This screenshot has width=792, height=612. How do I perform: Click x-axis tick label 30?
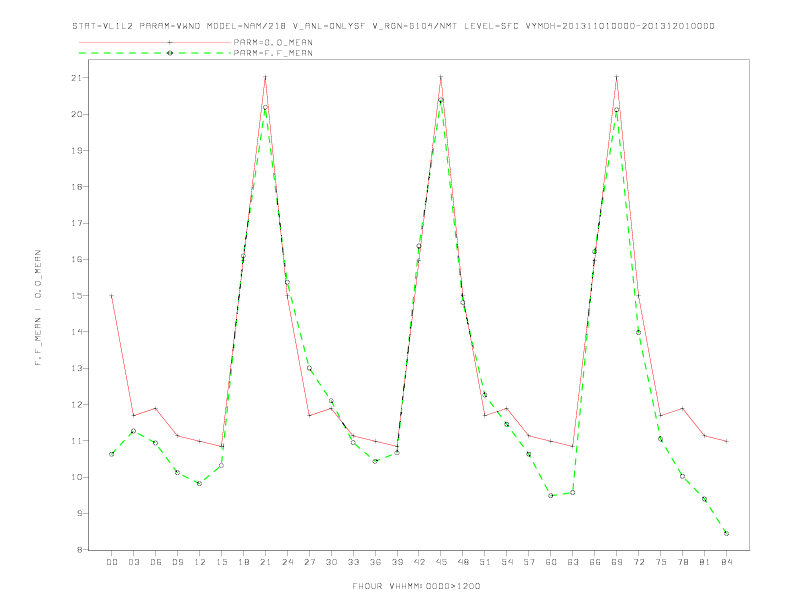[x=331, y=562]
